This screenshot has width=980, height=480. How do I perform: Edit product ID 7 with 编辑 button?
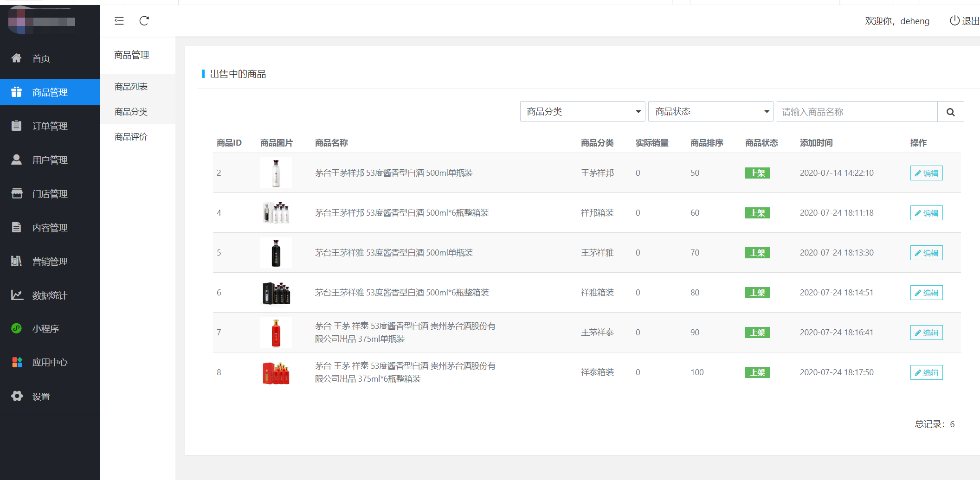click(x=926, y=333)
